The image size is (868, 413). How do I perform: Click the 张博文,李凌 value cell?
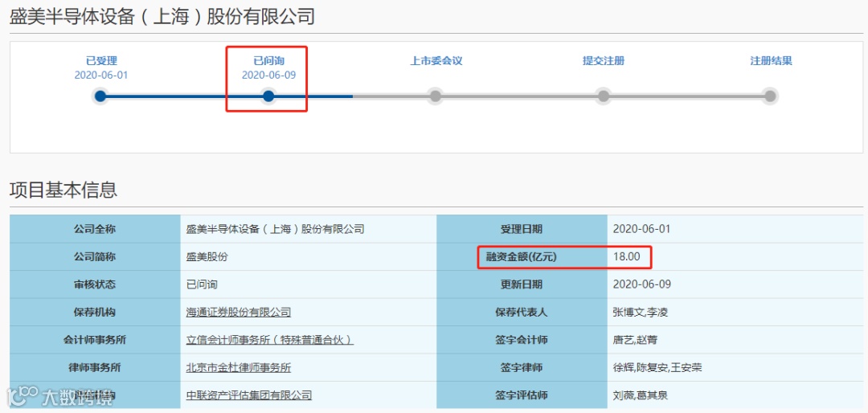(735, 313)
